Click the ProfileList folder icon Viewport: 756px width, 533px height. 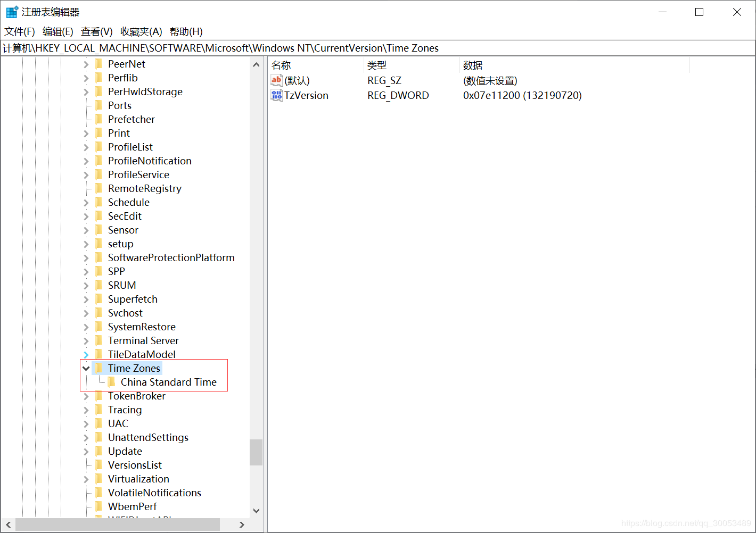point(98,147)
